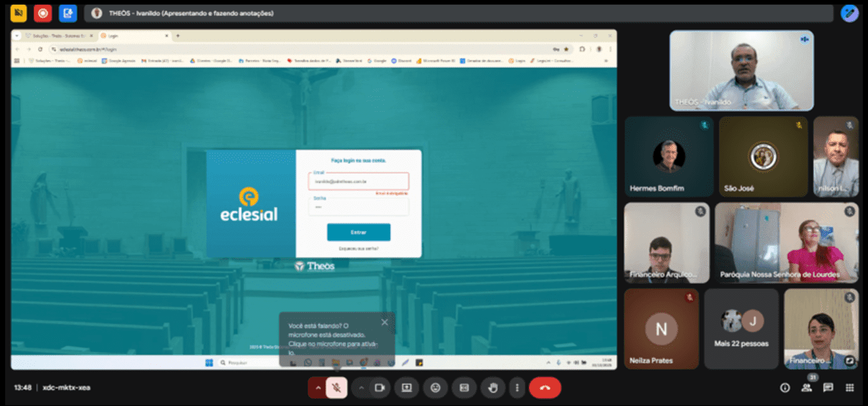Toggle the camera button in Meet toolbar

click(379, 387)
